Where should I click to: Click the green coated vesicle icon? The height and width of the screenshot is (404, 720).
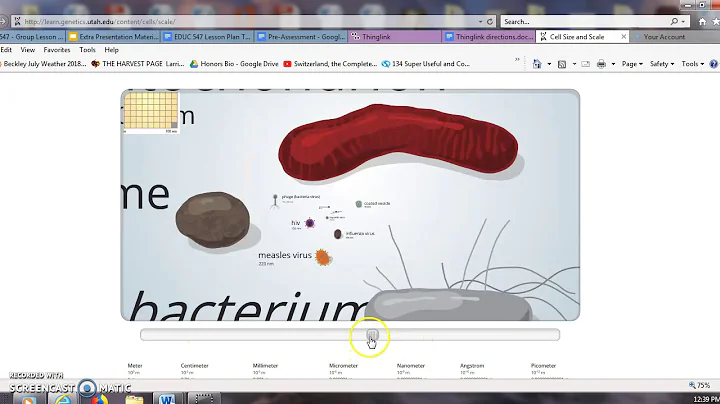click(359, 204)
